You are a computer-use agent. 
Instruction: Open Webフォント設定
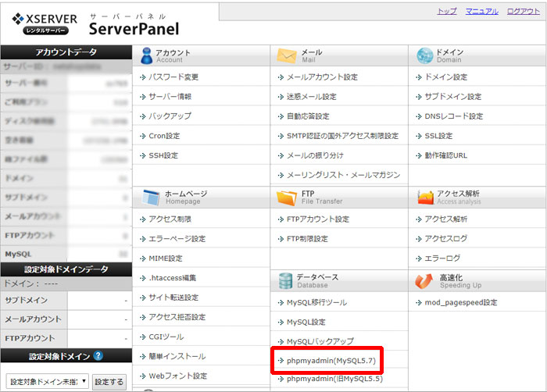tap(178, 376)
